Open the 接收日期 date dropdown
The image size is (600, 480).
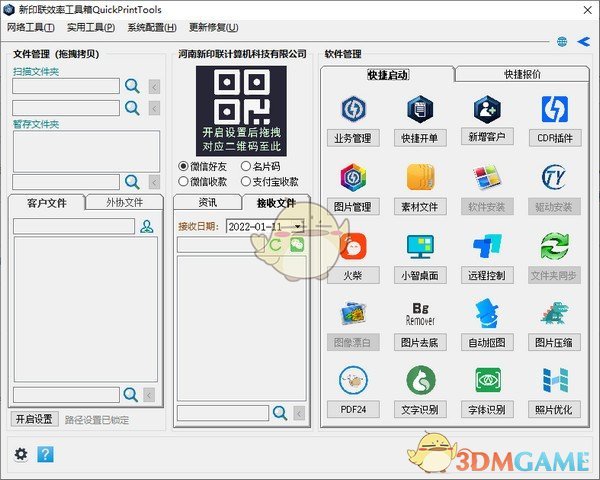pos(297,227)
